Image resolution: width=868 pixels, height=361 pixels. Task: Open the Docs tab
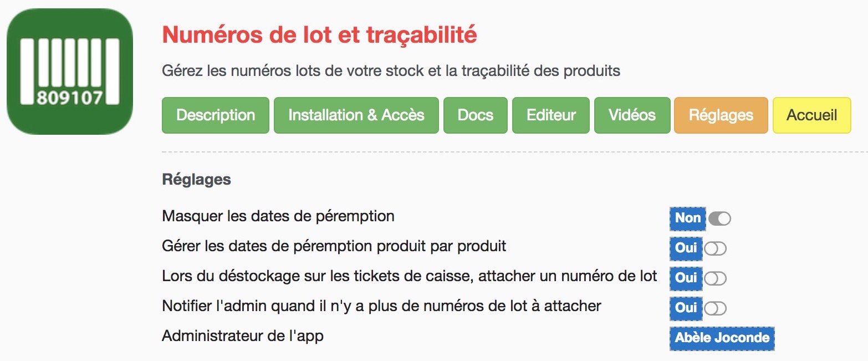point(476,115)
